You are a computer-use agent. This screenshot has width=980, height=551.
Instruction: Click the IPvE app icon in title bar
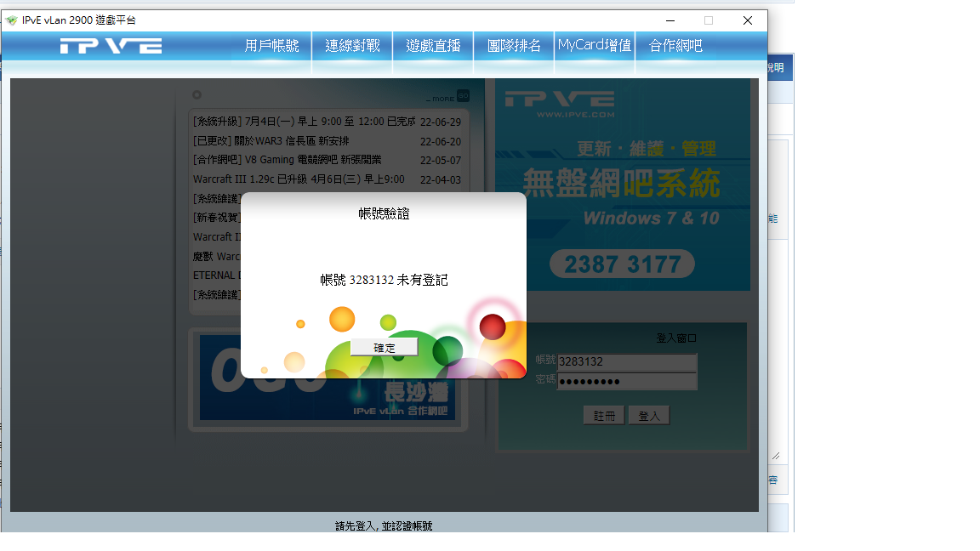[11, 20]
